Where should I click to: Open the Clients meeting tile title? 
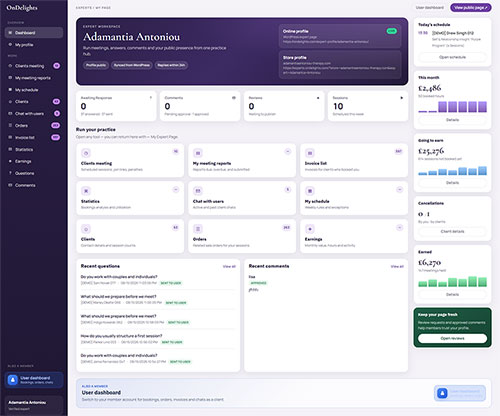(96, 163)
